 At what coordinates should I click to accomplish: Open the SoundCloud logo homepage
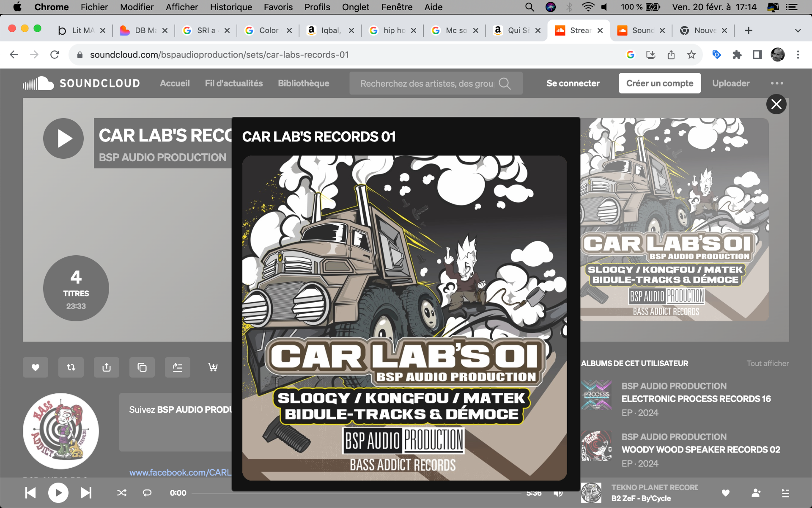tap(81, 83)
